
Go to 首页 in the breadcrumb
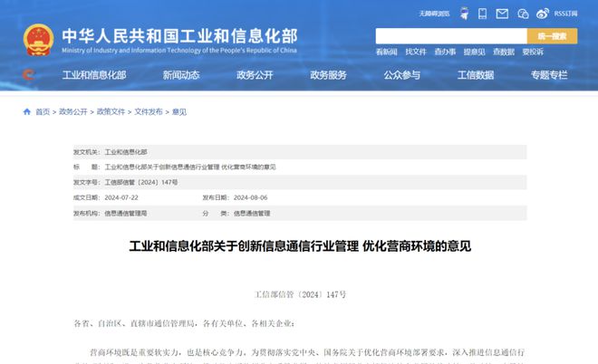click(x=43, y=112)
